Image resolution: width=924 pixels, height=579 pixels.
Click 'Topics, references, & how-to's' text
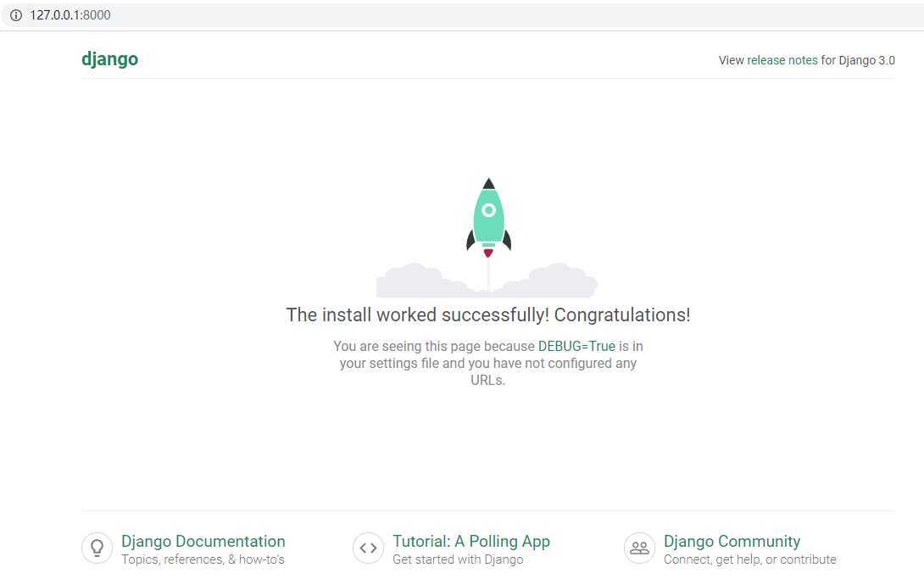coord(203,560)
